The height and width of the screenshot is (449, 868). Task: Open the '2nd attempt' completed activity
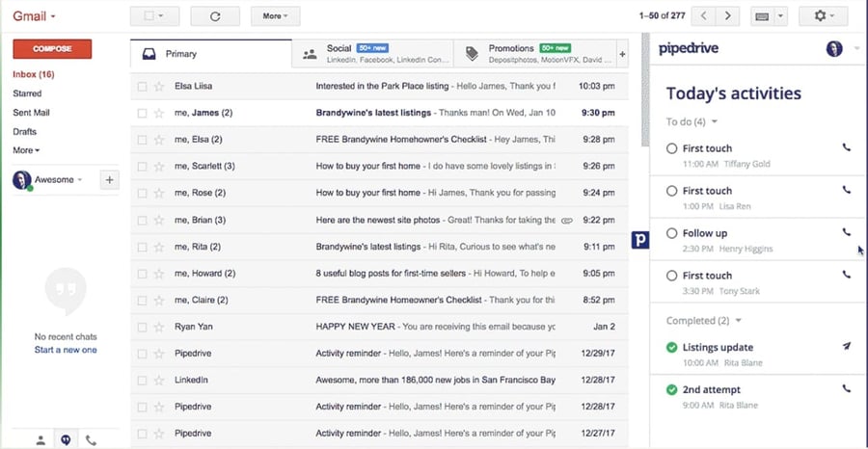757,396
